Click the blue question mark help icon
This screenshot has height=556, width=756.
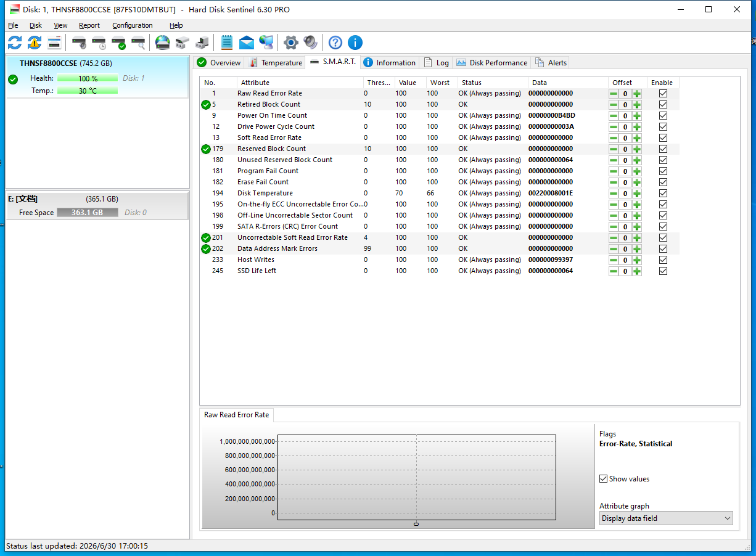(x=335, y=43)
